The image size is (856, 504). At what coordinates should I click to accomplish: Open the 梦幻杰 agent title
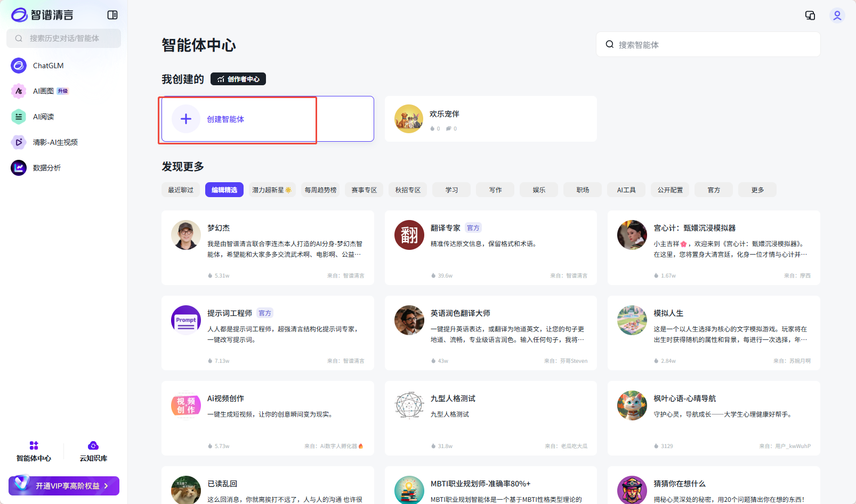pyautogui.click(x=219, y=228)
